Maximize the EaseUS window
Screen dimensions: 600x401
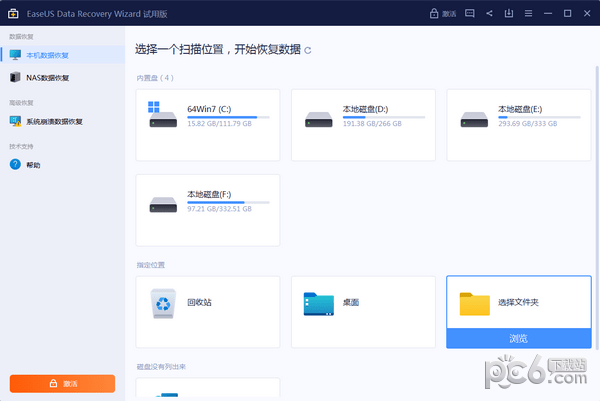[567, 13]
